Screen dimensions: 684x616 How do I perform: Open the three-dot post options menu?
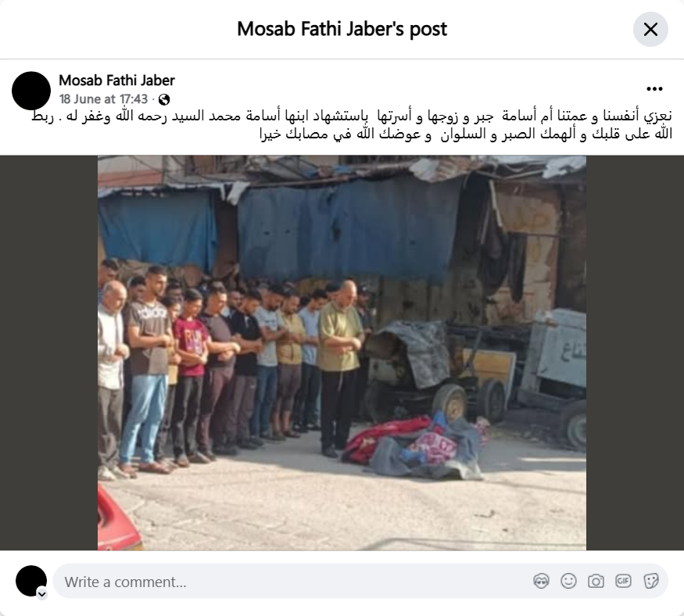tap(654, 89)
